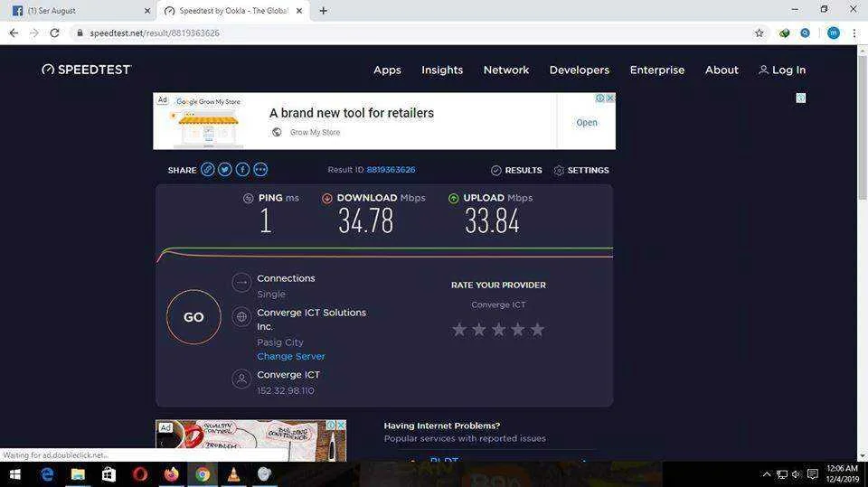Click Change Server link
The height and width of the screenshot is (487, 868).
[290, 356]
